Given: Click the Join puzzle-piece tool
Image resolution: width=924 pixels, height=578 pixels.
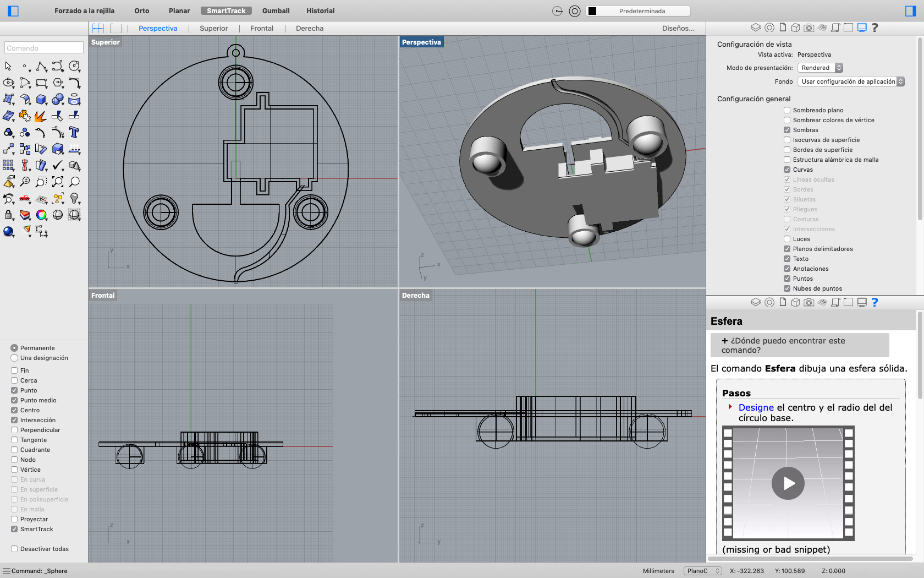Looking at the screenshot, I should pyautogui.click(x=25, y=116).
